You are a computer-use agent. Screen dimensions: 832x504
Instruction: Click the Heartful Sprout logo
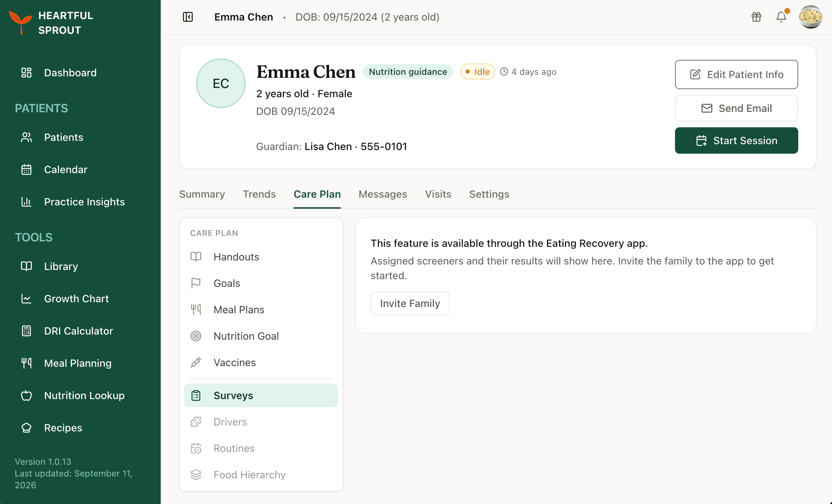[51, 23]
